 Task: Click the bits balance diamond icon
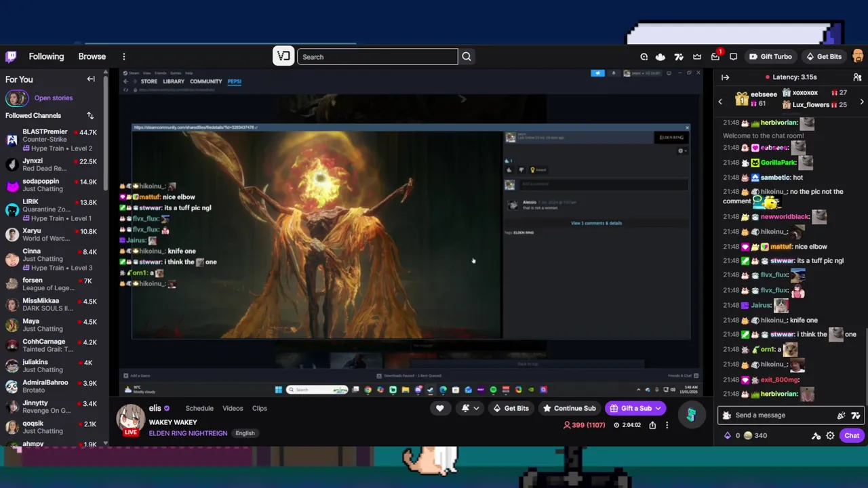728,436
